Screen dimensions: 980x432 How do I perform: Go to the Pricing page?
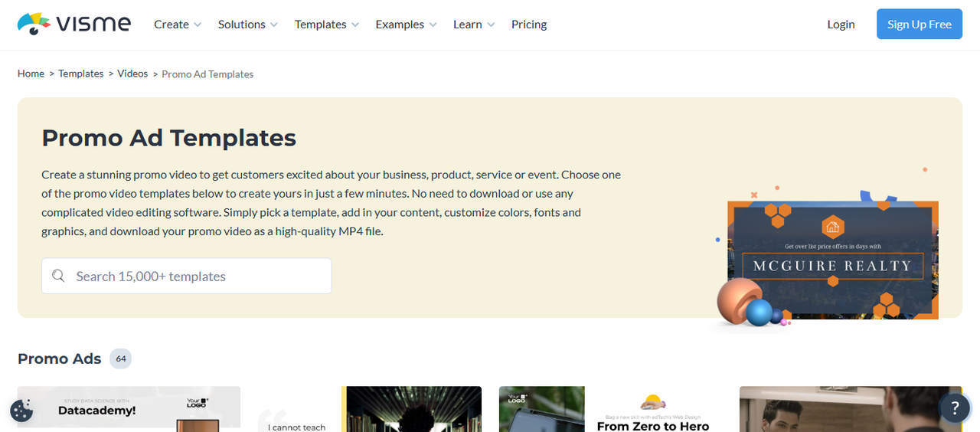pyautogui.click(x=529, y=25)
